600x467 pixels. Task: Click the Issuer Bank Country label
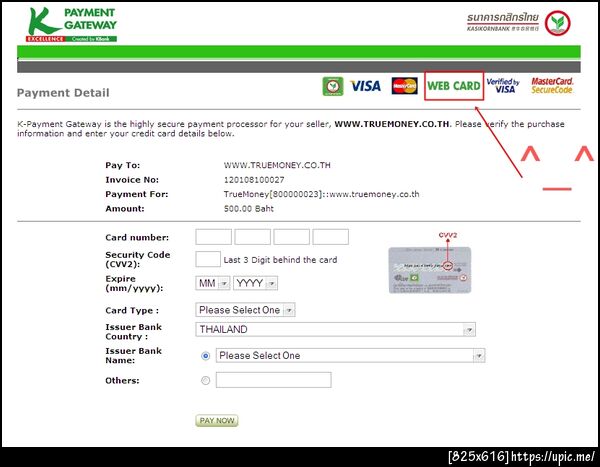[134, 331]
